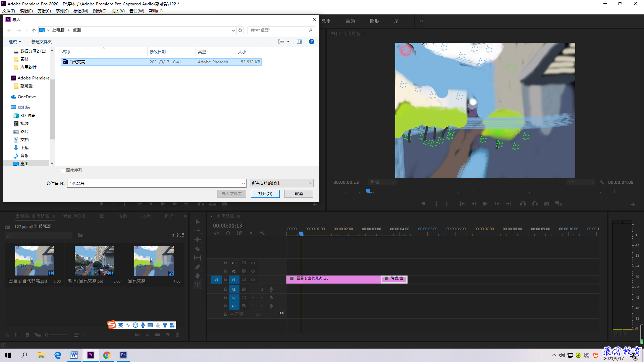Mute audio track A1
Screen dimensions: 644x362
tap(253, 289)
